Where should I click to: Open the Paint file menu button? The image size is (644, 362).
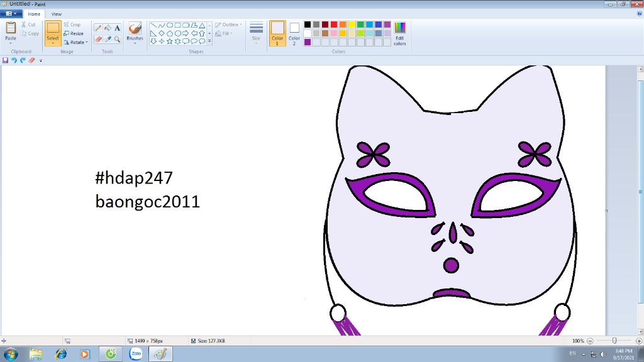11,14
